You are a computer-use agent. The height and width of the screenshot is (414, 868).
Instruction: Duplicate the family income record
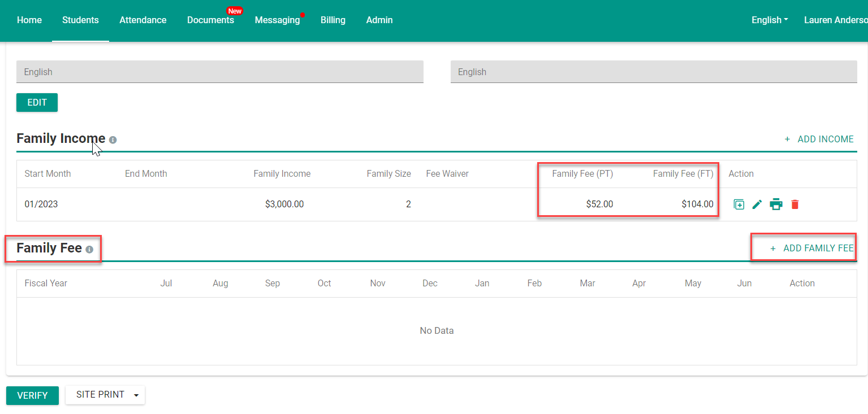[x=739, y=204]
